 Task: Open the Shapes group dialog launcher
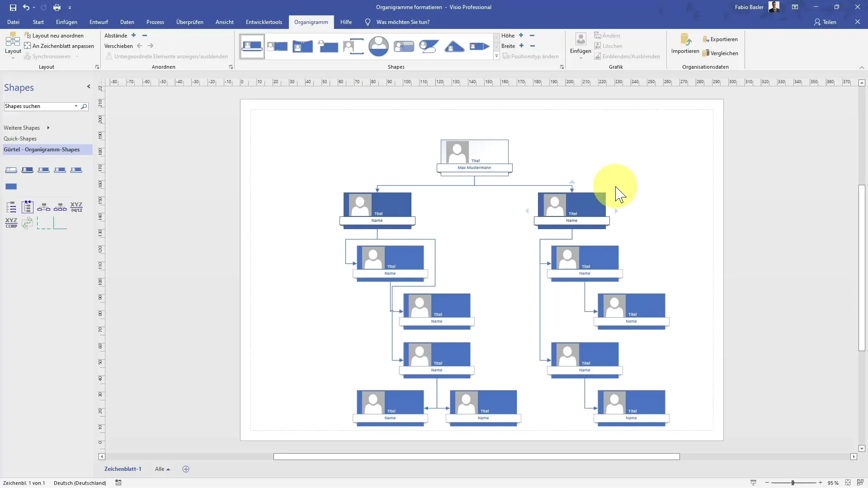tap(562, 67)
